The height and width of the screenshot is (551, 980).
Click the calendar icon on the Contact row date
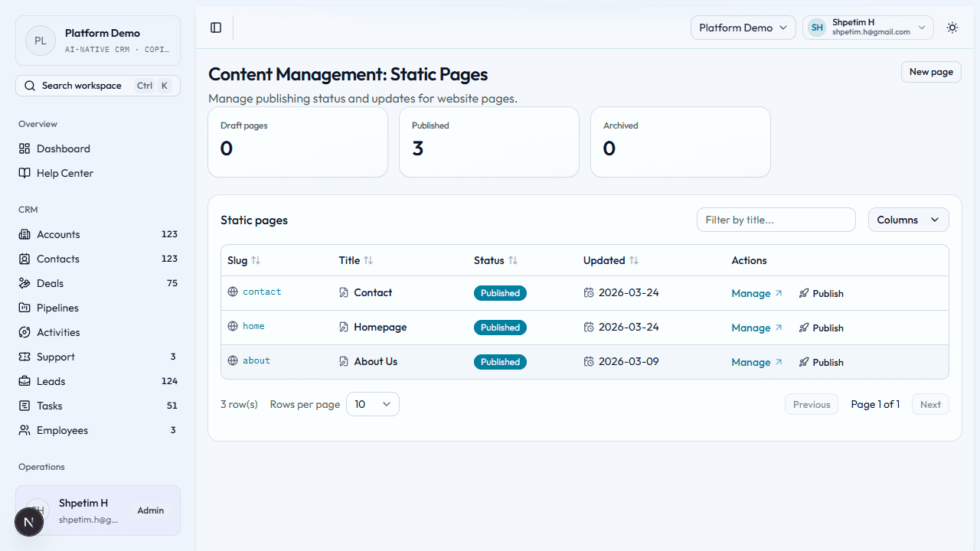pos(588,292)
